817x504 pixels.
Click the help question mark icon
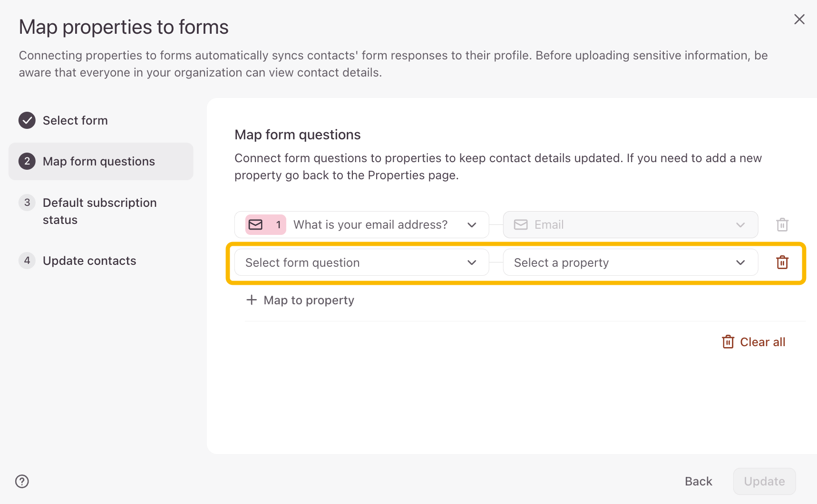pyautogui.click(x=22, y=481)
